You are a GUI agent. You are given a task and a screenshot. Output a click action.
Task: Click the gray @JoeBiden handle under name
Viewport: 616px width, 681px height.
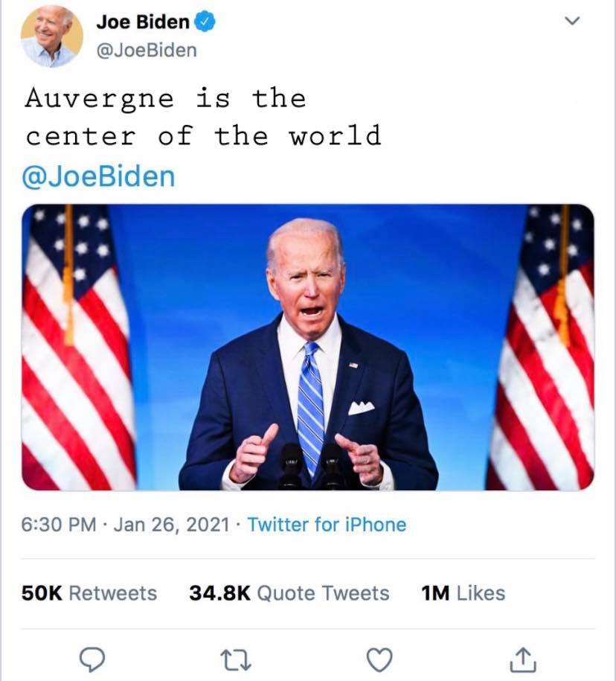tap(147, 50)
